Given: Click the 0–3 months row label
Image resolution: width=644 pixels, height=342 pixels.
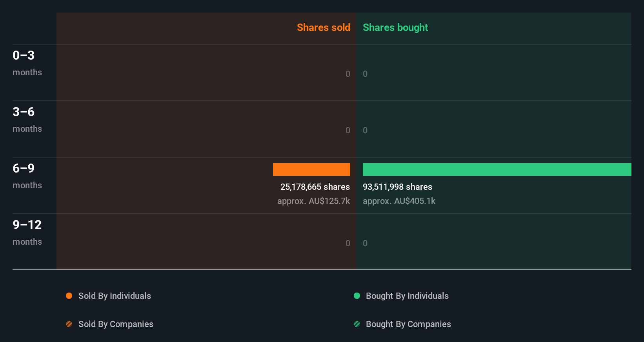Looking at the screenshot, I should (27, 63).
